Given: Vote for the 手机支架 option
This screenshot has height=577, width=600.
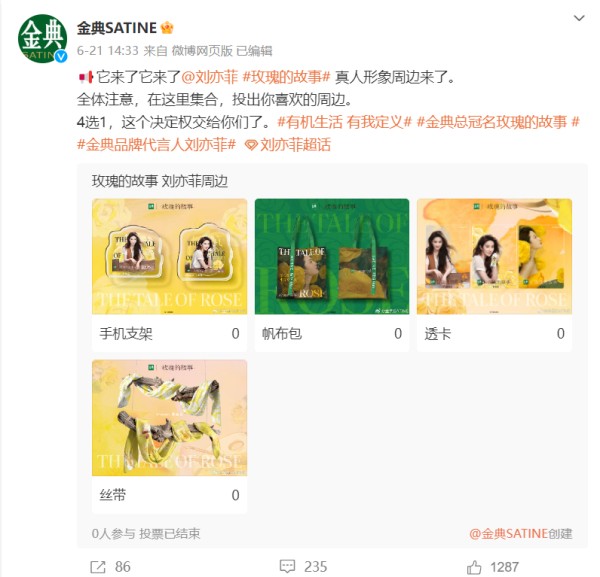Looking at the screenshot, I should click(x=170, y=334).
